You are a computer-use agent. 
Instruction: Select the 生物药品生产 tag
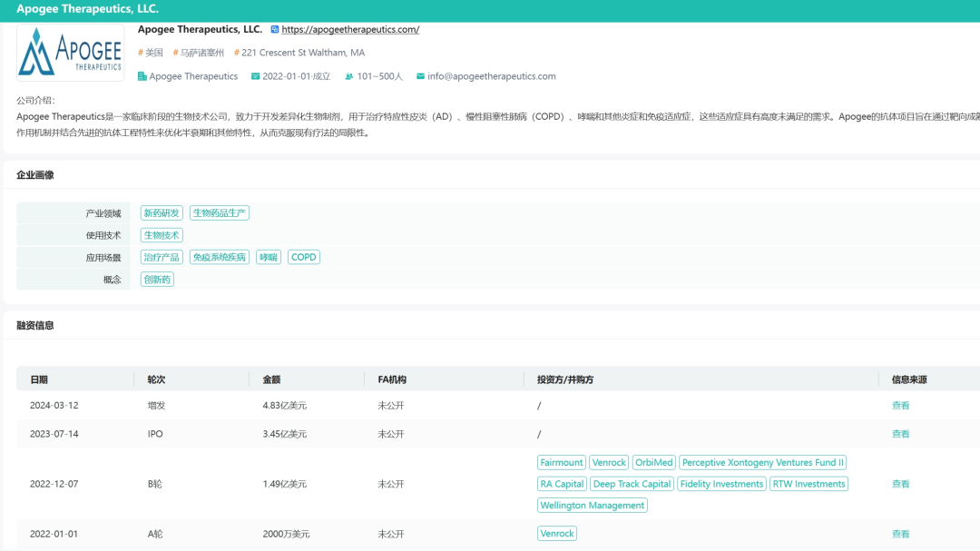220,213
